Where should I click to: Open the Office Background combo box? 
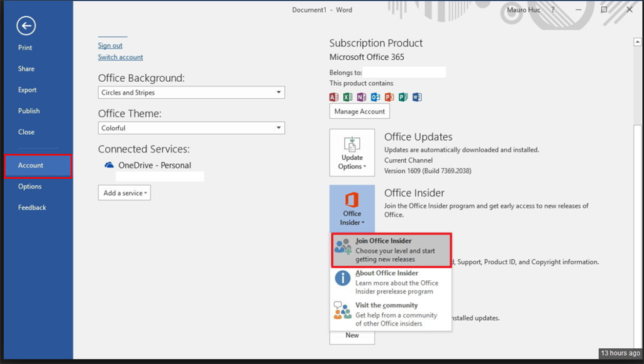191,93
